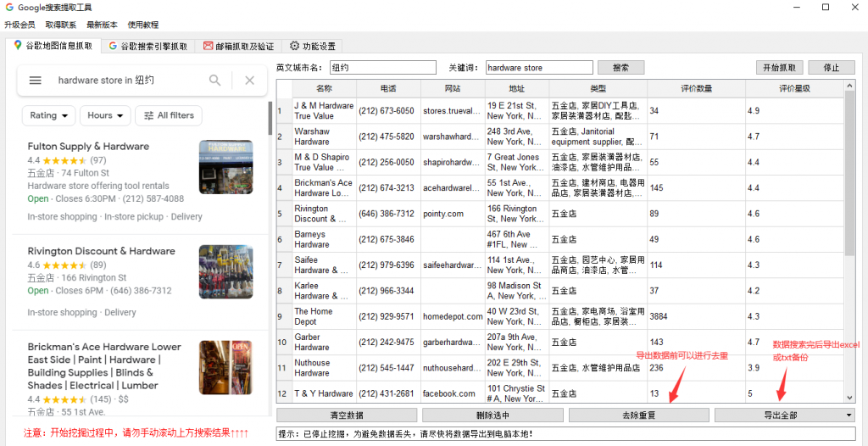Open the export options dropdown arrow
Screen dimensions: 868x446
click(x=849, y=415)
